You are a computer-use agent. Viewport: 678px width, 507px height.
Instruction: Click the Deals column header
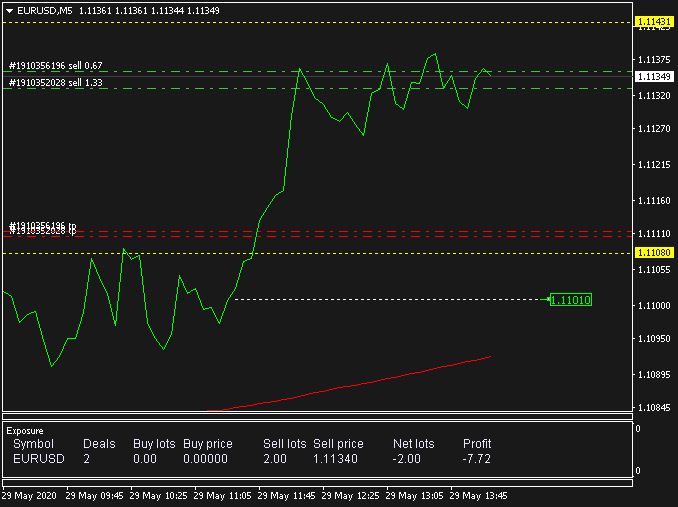99,444
